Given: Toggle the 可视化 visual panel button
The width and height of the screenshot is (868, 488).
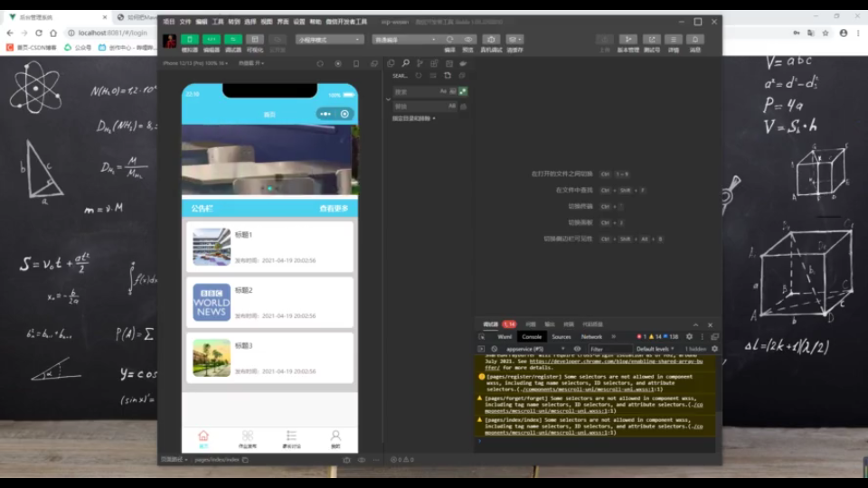Looking at the screenshot, I should (255, 39).
